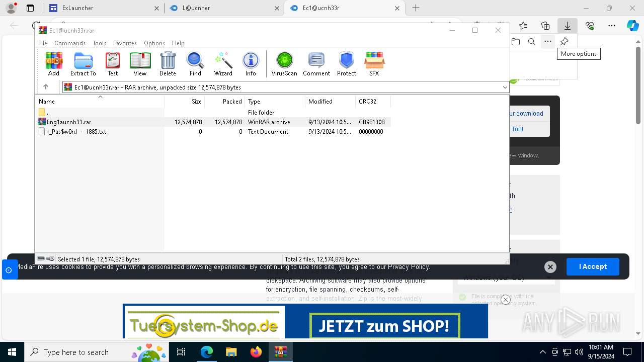644x362 pixels.
Task: Open the Favorites menu
Action: [x=125, y=43]
